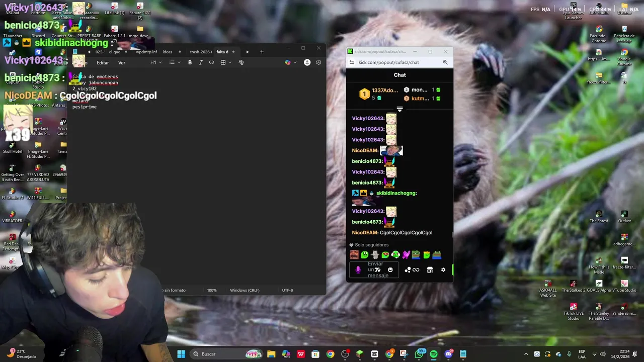This screenshot has height=362, width=644.
Task: Switch to the 'el que' Notepad tab
Action: (115, 52)
